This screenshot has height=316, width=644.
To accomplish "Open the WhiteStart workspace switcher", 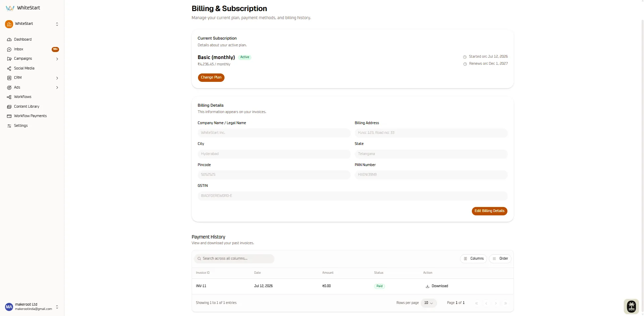I will pyautogui.click(x=32, y=24).
